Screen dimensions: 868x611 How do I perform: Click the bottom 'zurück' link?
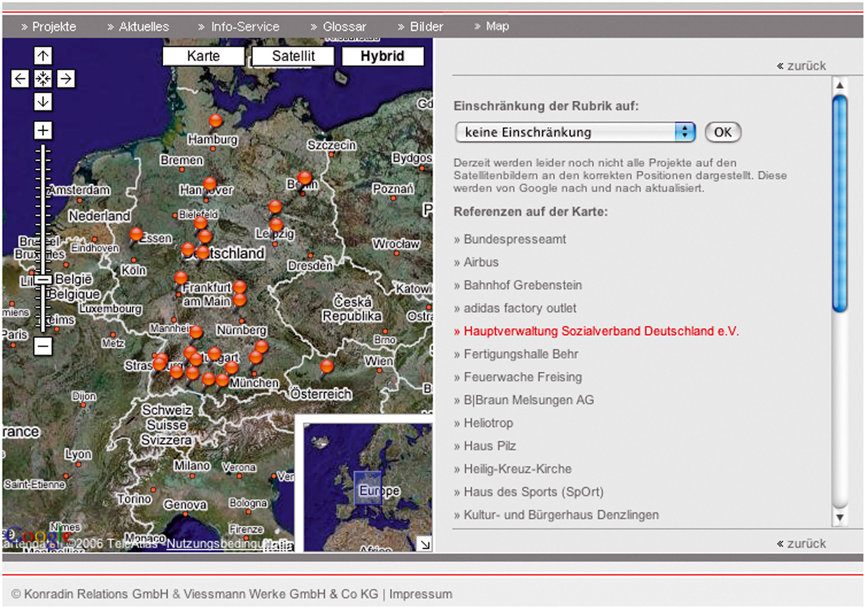[801, 543]
